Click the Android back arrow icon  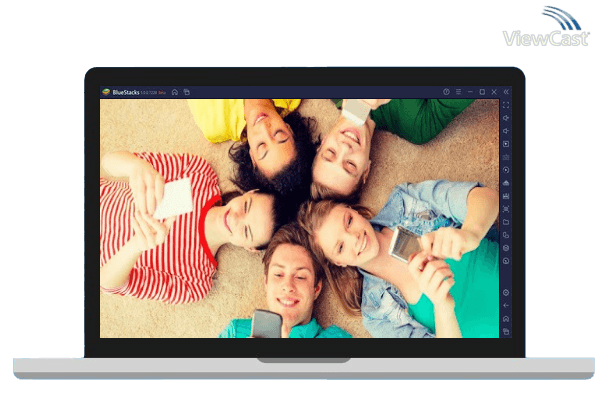point(506,306)
